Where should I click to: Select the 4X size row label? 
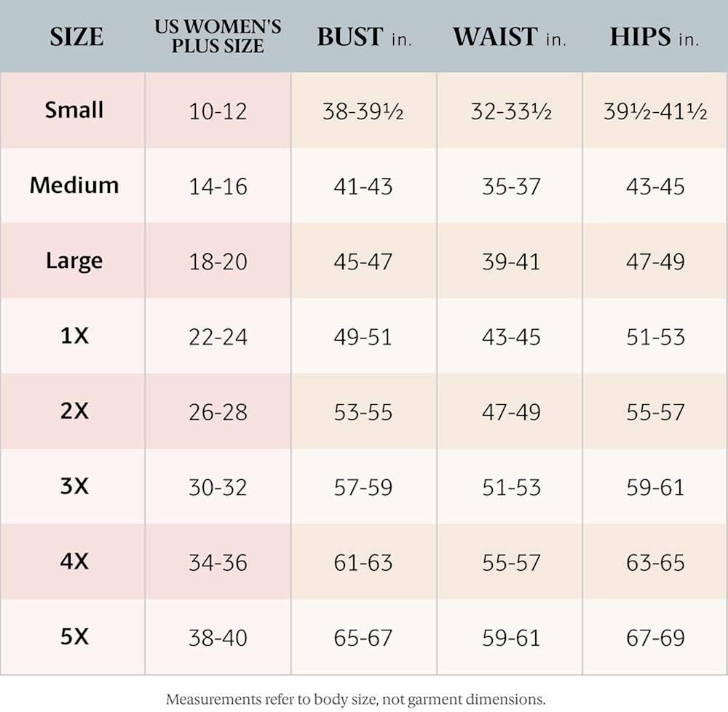pyautogui.click(x=74, y=561)
